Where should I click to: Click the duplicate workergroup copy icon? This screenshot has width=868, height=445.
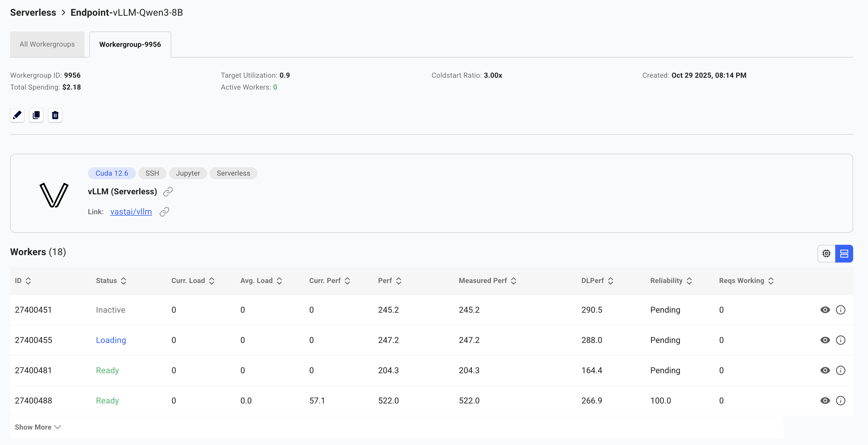point(36,115)
